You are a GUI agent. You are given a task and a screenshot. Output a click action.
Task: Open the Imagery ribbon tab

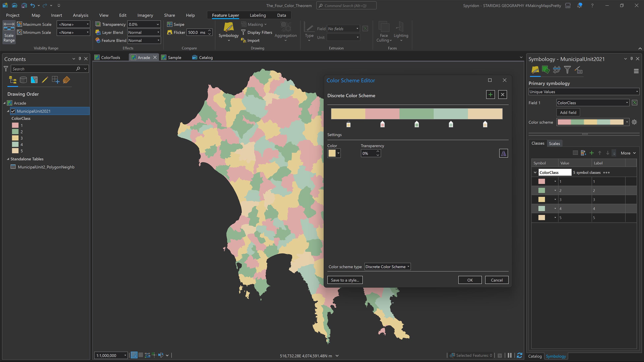click(145, 15)
